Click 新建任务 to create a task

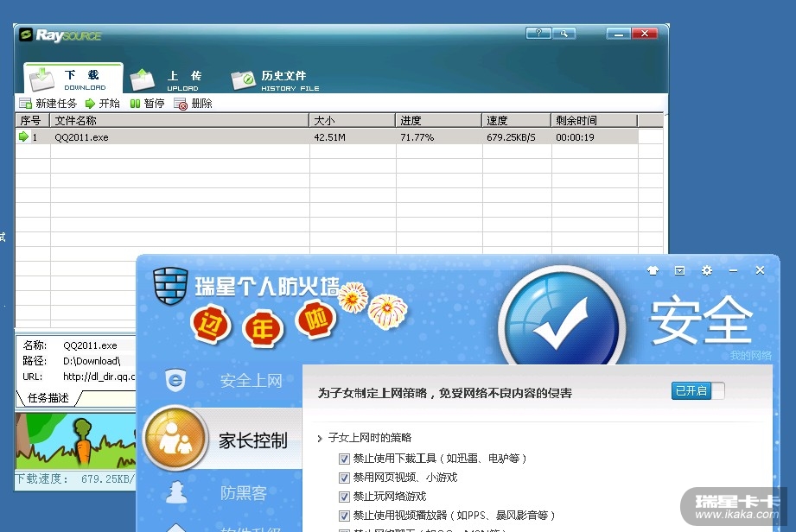48,104
